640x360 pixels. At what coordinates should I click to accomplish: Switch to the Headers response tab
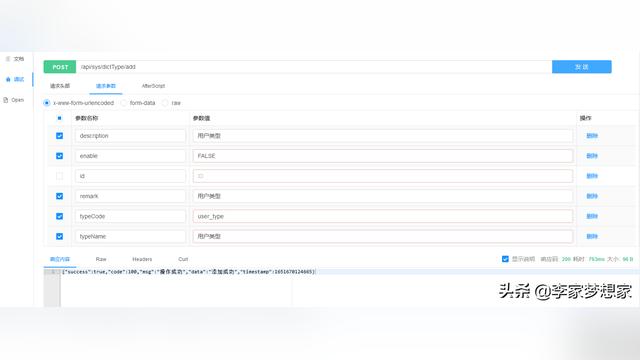(142, 259)
